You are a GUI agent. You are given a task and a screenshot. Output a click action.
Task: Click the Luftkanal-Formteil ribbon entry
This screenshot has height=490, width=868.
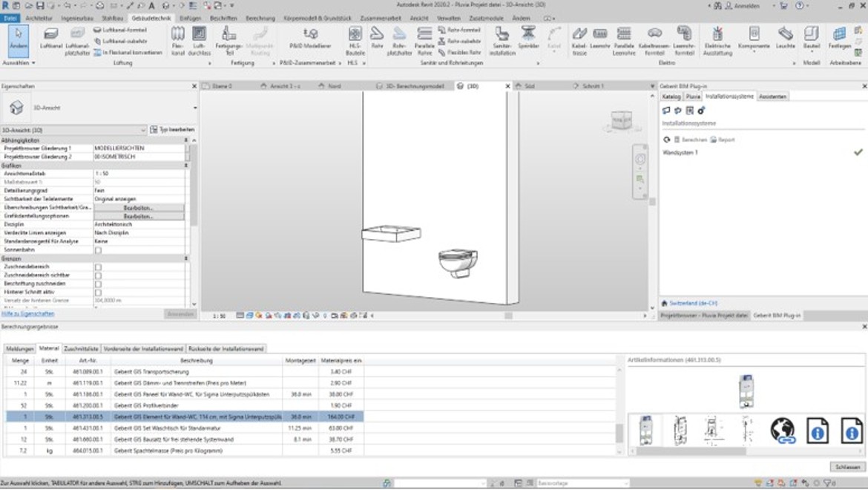tap(120, 30)
